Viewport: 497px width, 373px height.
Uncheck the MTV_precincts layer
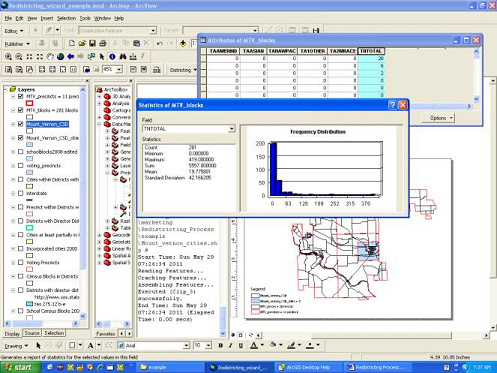21,96
